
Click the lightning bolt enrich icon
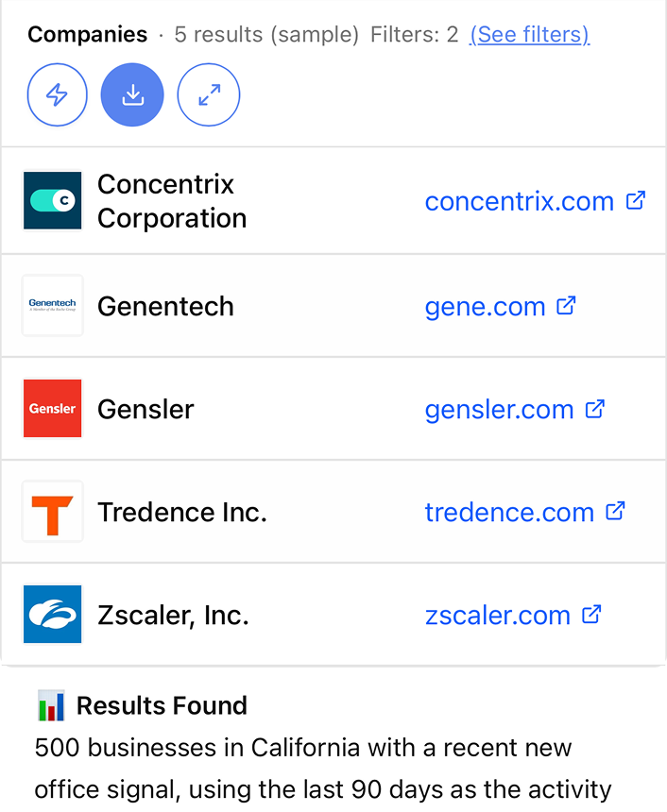click(58, 94)
